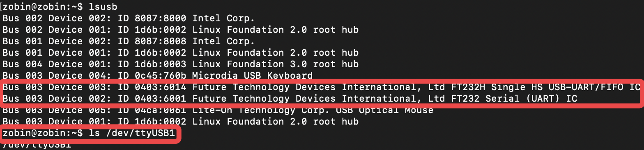This screenshot has height=150, width=644.
Task: Click the ID 0403:6001 value
Action: (x=152, y=98)
